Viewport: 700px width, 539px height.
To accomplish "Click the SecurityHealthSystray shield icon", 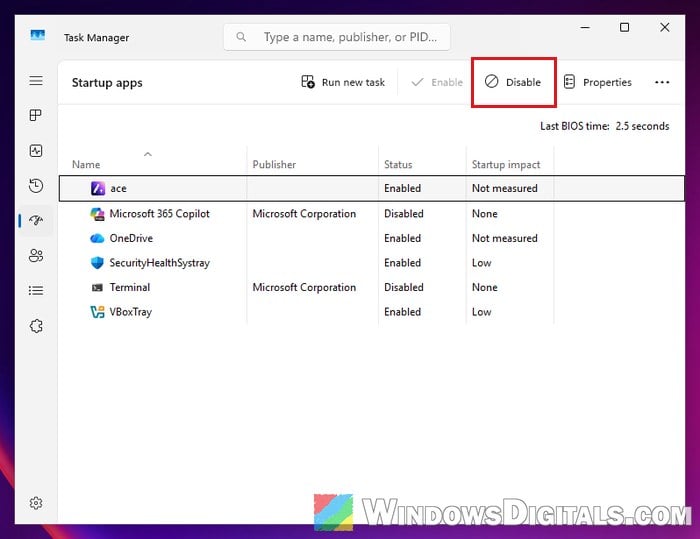I will click(97, 263).
